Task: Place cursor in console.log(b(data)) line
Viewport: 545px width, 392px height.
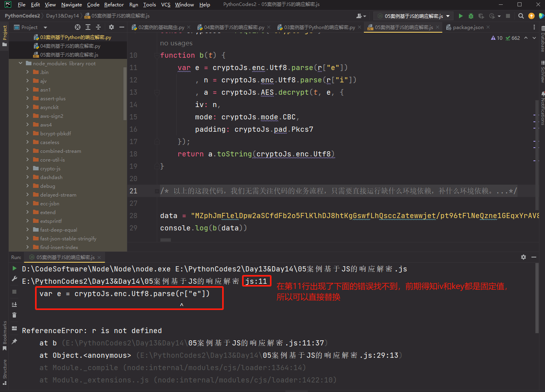Action: pyautogui.click(x=203, y=228)
